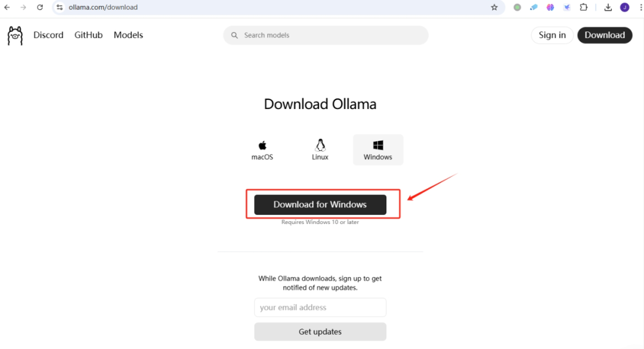Open the purple J profile avatar
The width and height of the screenshot is (644, 349).
(624, 7)
